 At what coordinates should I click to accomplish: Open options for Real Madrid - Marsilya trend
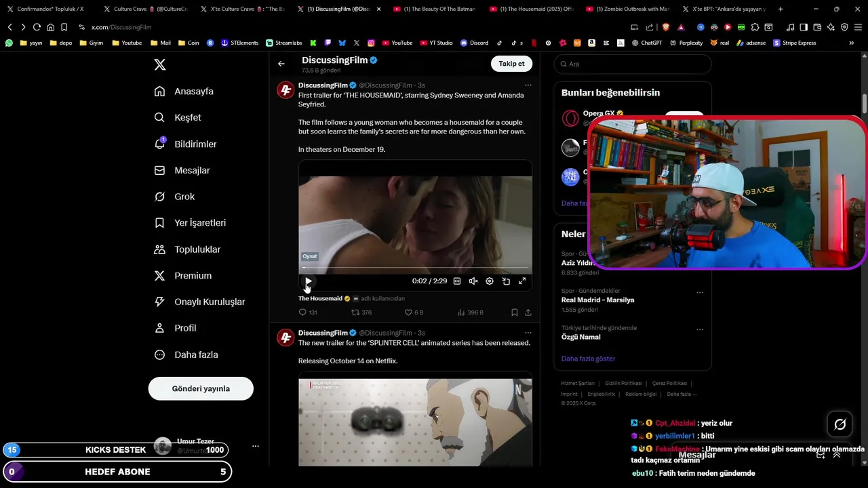[700, 293]
